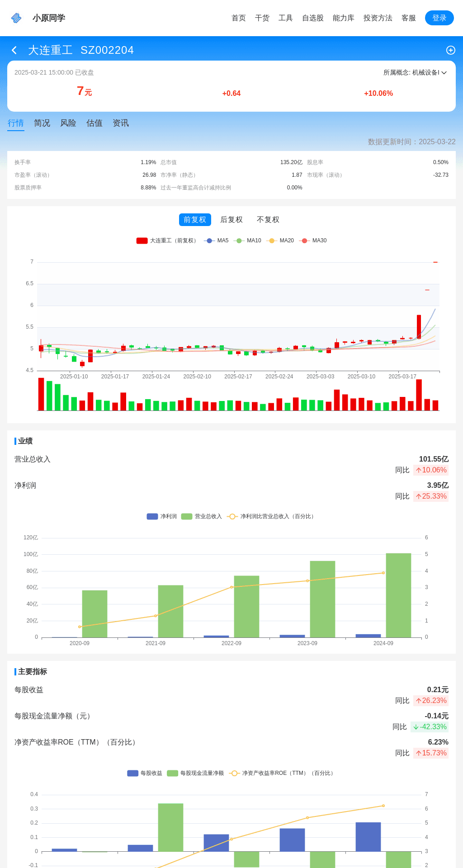The image size is (463, 868).
Task: Switch to the 行情 tab
Action: (x=16, y=123)
